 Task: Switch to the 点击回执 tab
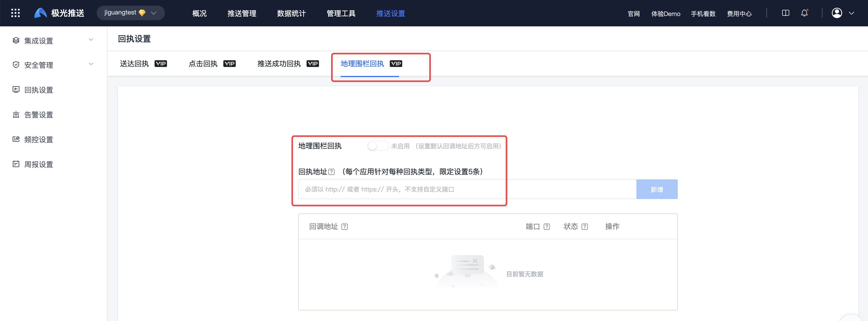point(203,64)
